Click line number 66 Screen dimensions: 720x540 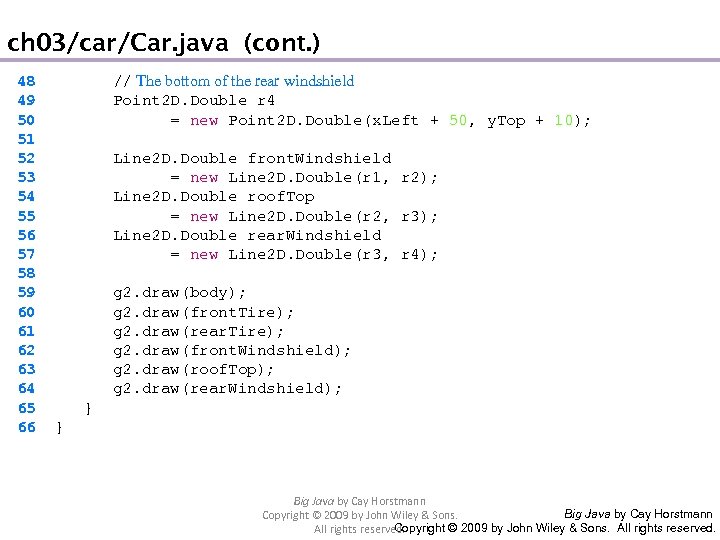[x=26, y=428]
